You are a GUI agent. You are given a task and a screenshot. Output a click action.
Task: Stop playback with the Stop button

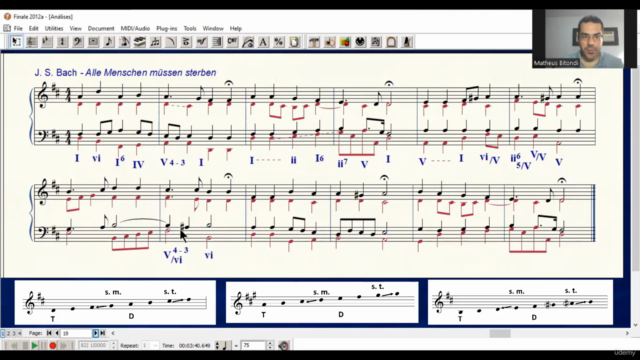tap(25, 346)
